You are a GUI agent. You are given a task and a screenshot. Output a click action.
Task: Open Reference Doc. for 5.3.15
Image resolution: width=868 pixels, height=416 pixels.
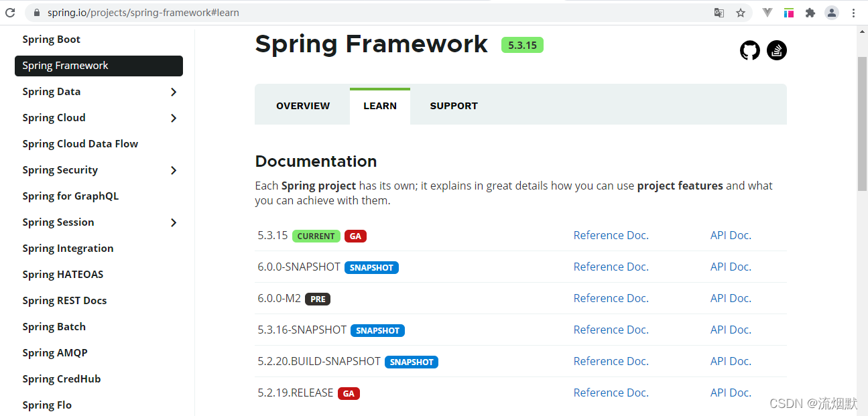coord(611,235)
